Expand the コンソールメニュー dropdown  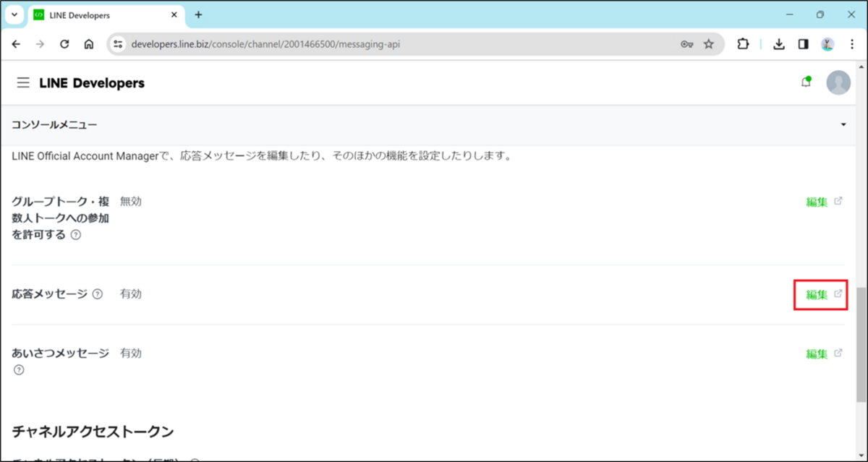(843, 125)
